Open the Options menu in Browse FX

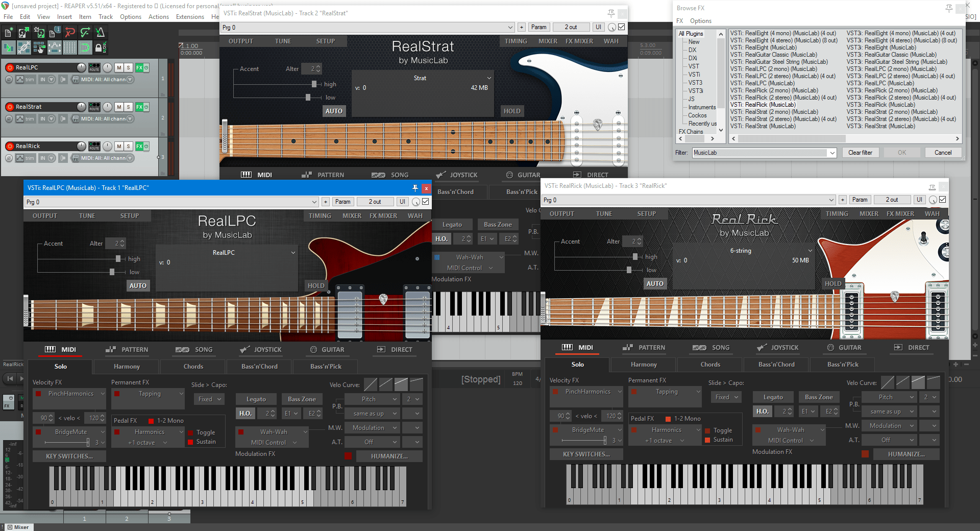click(700, 21)
